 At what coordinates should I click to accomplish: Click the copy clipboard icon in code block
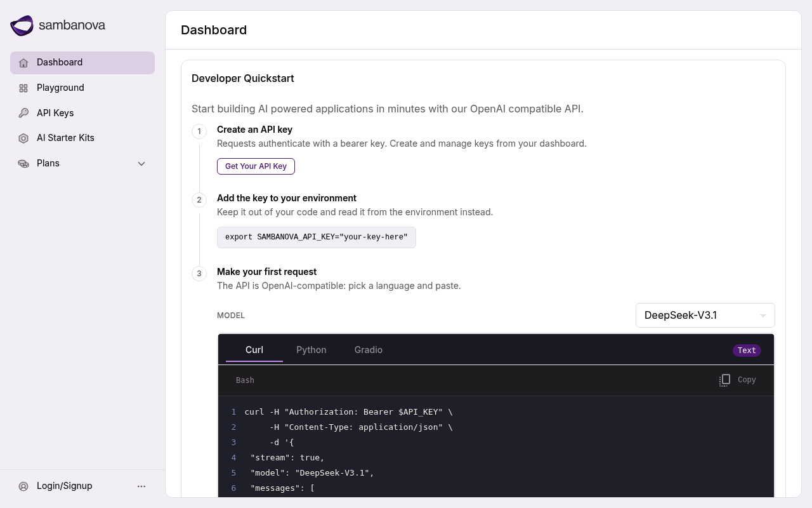[x=724, y=380]
